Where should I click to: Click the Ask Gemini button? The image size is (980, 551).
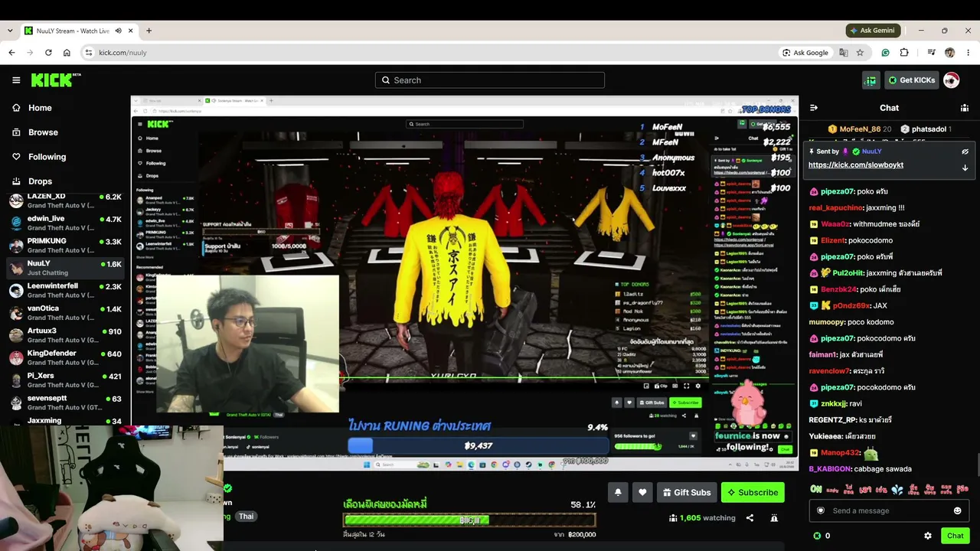[873, 31]
